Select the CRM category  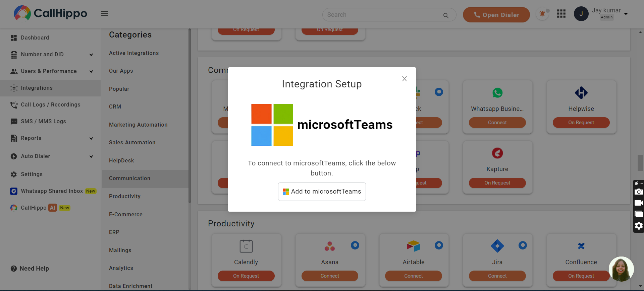point(115,107)
